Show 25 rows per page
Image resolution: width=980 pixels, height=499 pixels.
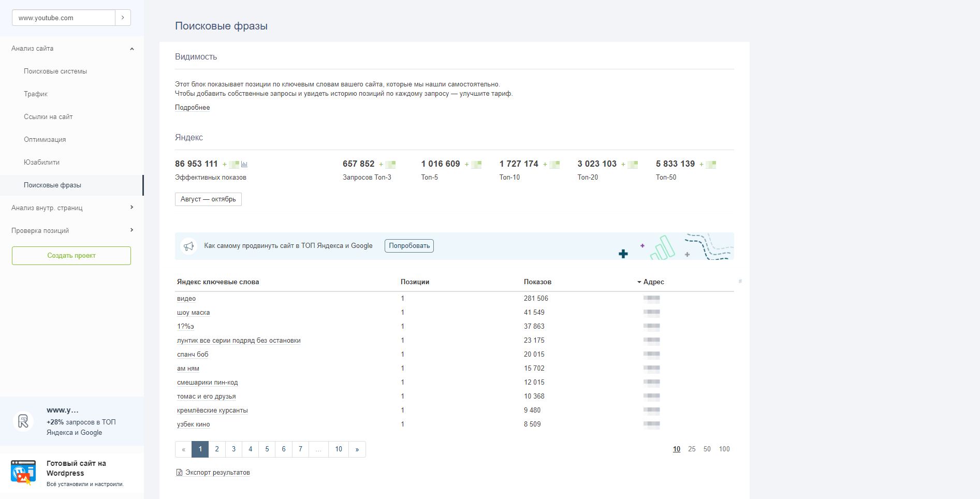pyautogui.click(x=692, y=449)
